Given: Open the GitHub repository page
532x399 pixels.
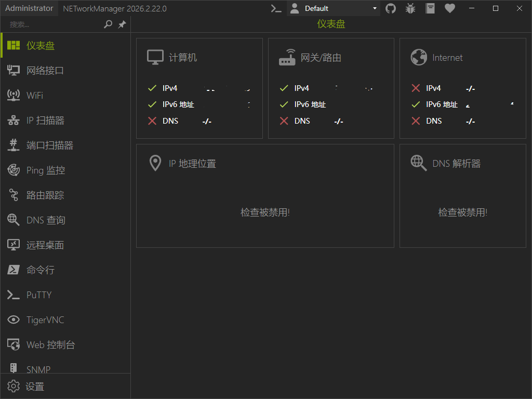Looking at the screenshot, I should tap(391, 8).
